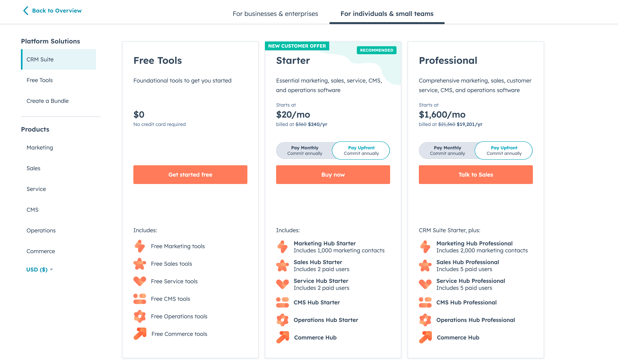Screen dimensions: 618x364
Task: Select Pay Upfront for the Professional plan
Action: 504,150
